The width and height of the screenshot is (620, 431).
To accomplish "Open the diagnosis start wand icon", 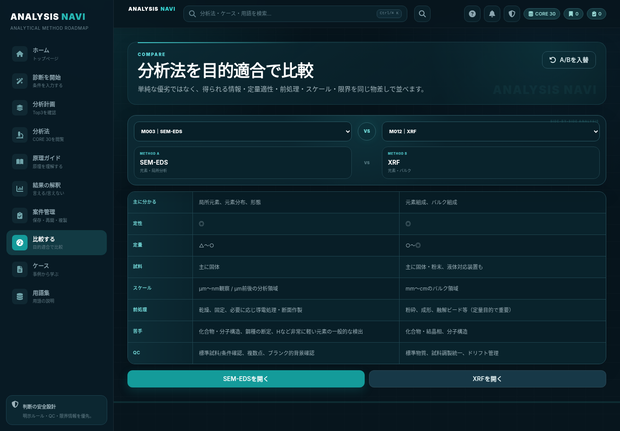I will (19, 81).
